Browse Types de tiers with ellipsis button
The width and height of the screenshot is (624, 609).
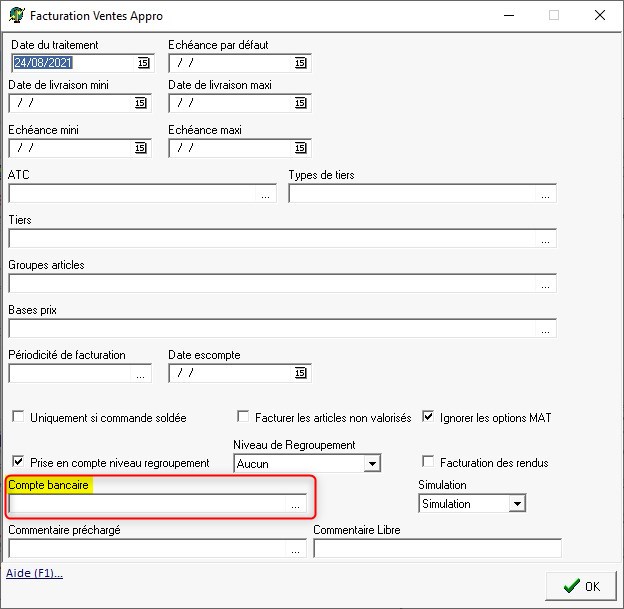545,194
